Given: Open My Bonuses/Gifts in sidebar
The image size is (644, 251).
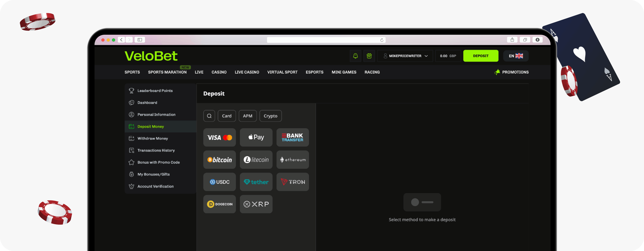Looking at the screenshot, I should pos(160,174).
